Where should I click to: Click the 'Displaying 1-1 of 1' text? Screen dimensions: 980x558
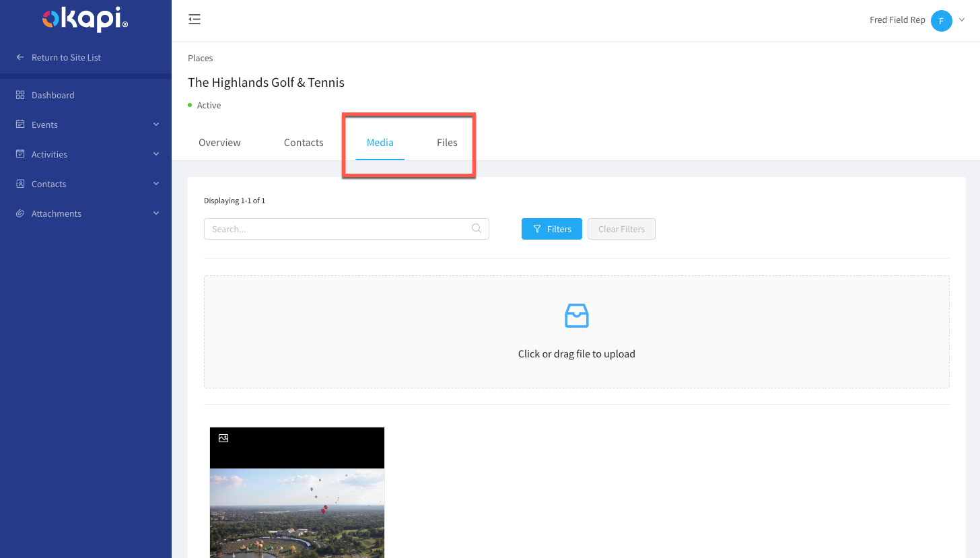pyautogui.click(x=234, y=201)
